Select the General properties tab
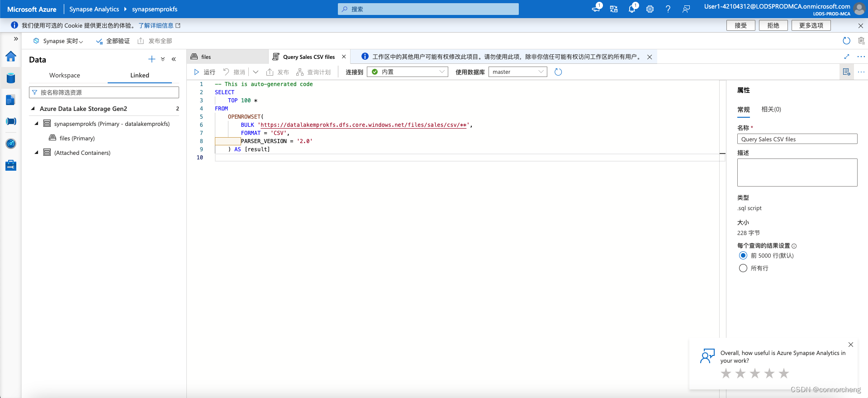 tap(744, 109)
